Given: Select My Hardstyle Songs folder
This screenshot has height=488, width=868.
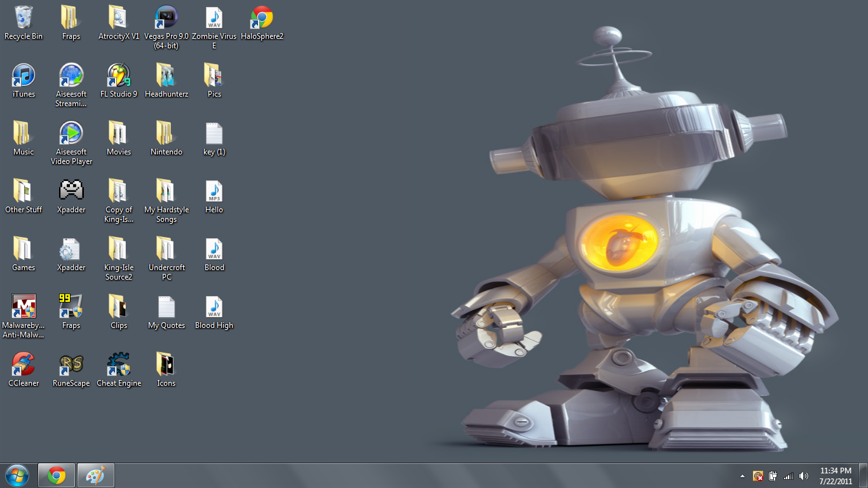Looking at the screenshot, I should pyautogui.click(x=166, y=201).
